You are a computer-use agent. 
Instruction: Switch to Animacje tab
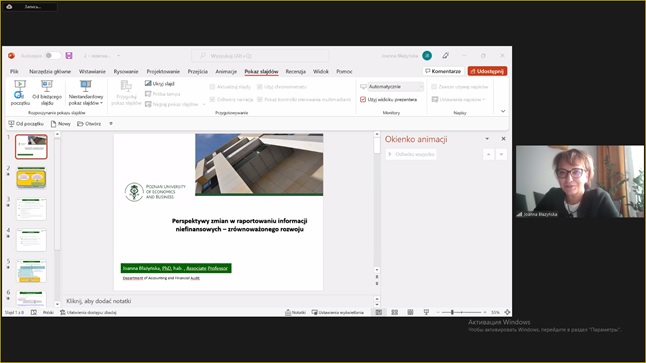click(226, 71)
